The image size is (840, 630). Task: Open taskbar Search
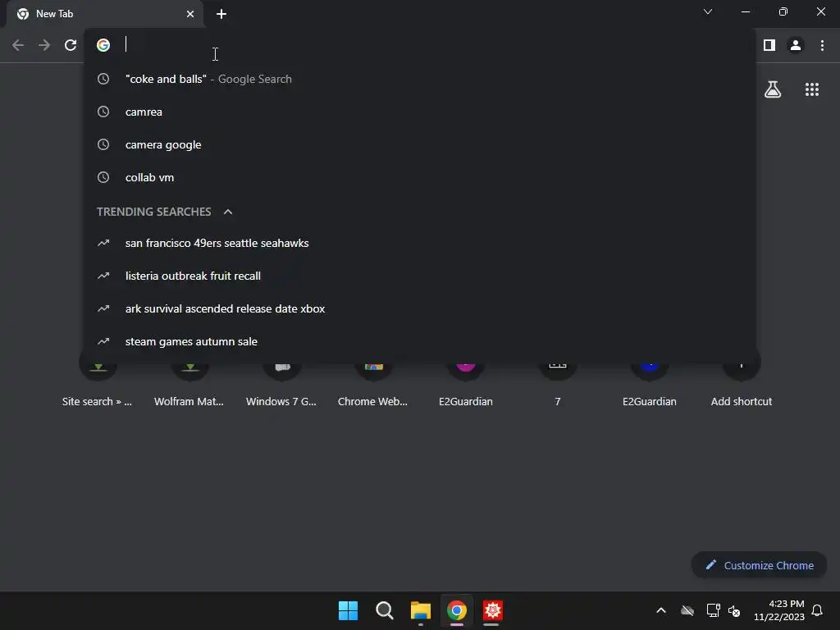click(384, 610)
